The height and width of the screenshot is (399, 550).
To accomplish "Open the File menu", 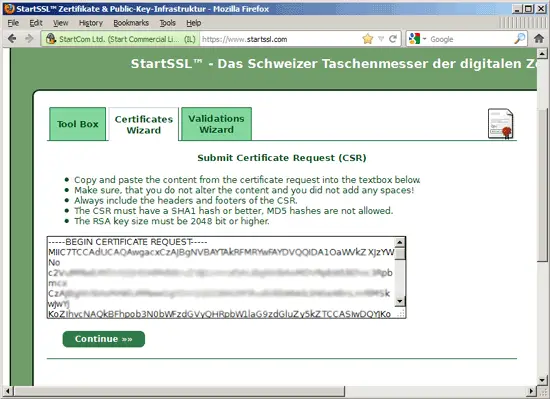I will [13, 23].
